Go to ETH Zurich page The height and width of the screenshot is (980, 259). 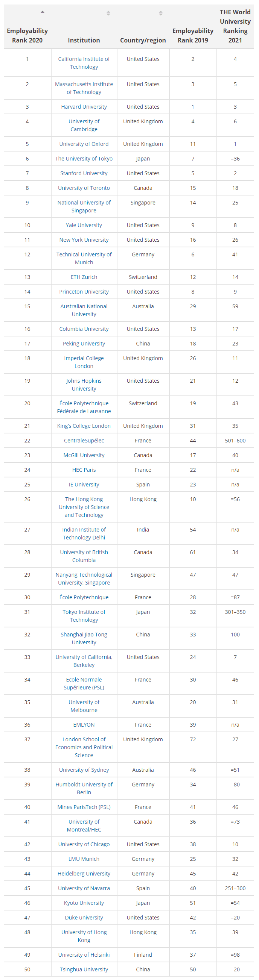point(84,277)
